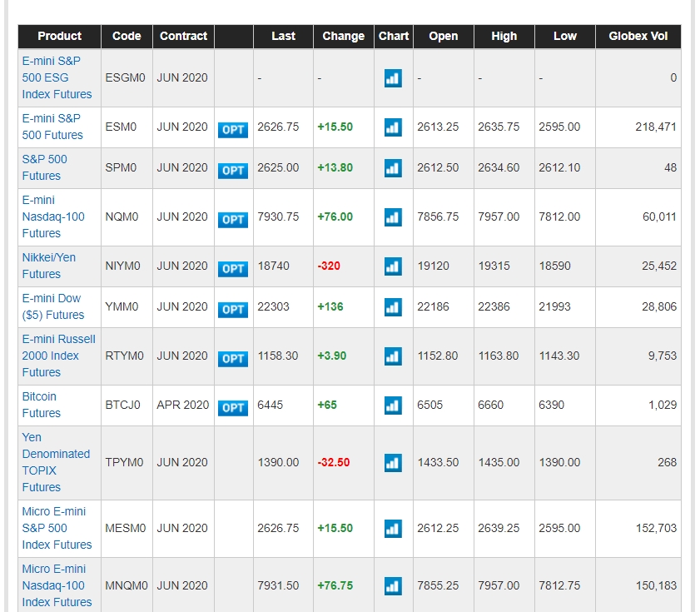Open chart icon for SPM0 contract
Viewport: 700px width, 612px height.
coord(393,168)
